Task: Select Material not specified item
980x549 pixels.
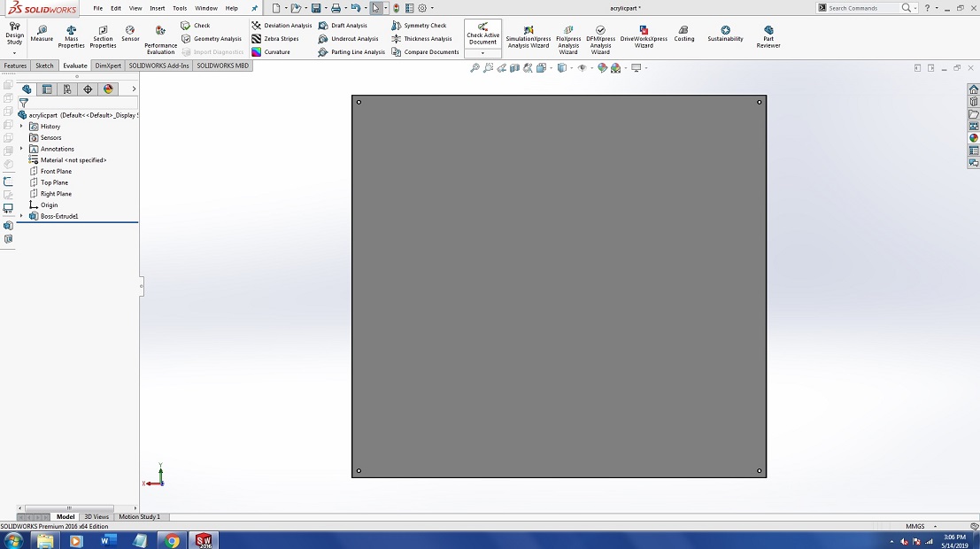Action: [x=73, y=160]
